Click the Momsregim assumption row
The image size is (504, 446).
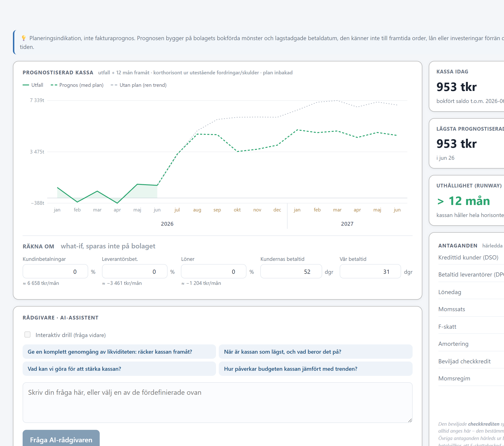point(471,378)
